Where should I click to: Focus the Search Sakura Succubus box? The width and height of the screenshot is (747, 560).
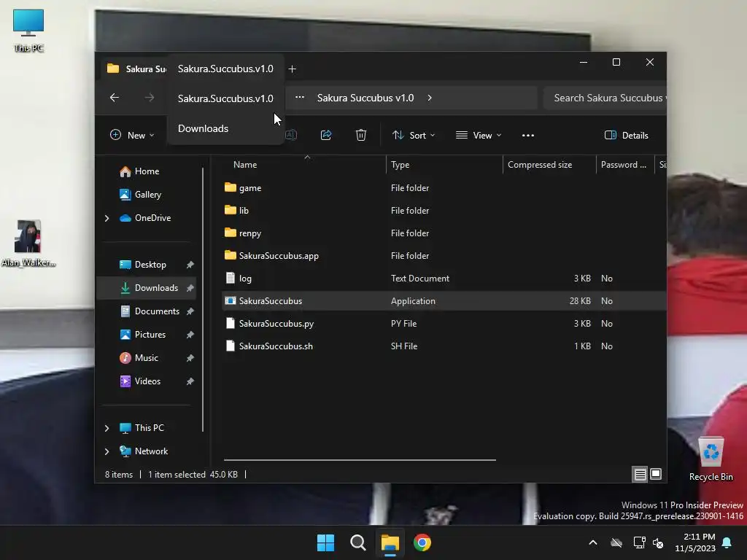click(x=605, y=98)
